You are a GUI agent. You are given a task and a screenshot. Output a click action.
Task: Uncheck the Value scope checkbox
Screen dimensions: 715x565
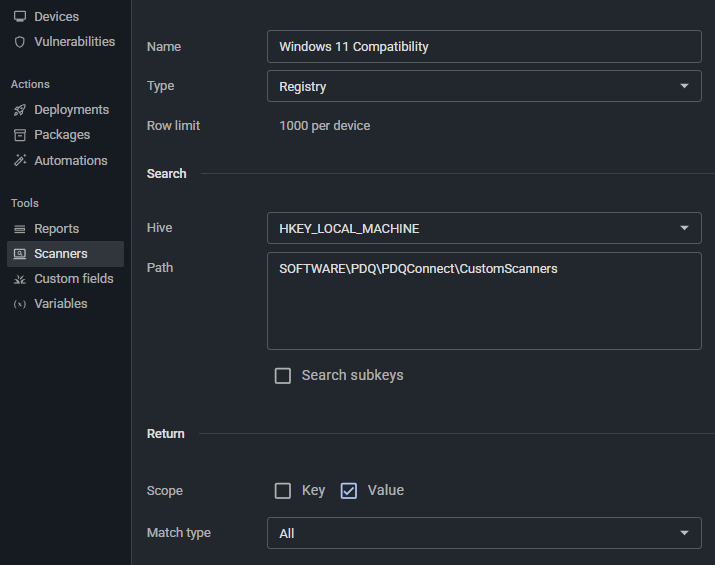tap(349, 491)
